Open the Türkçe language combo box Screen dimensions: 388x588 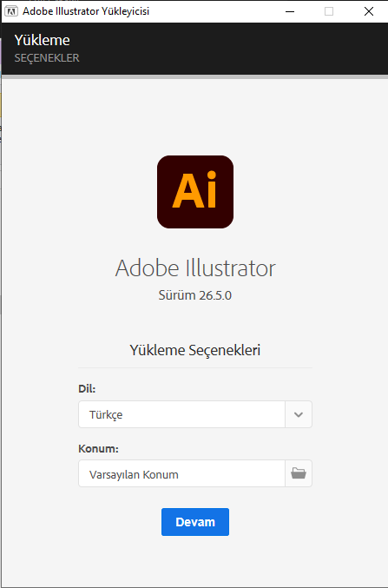click(x=195, y=414)
